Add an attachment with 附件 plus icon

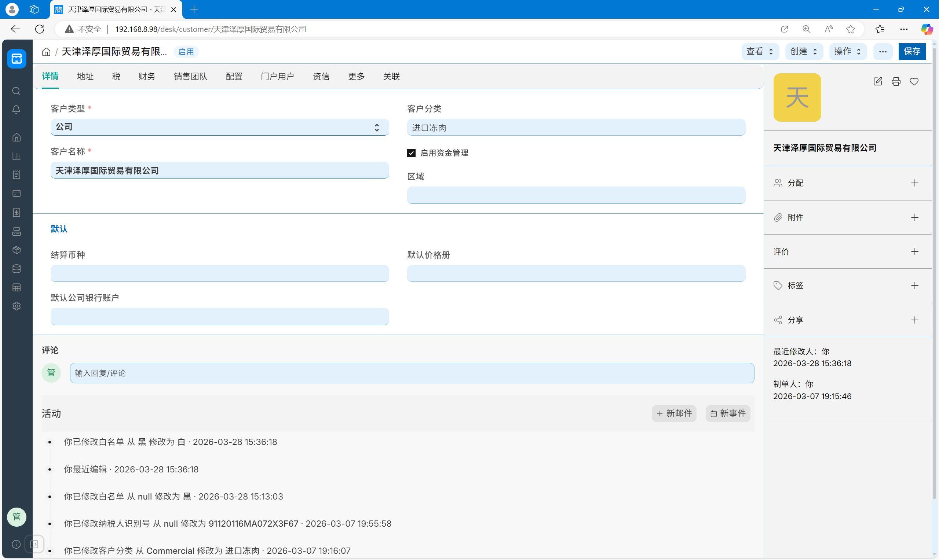(x=914, y=217)
